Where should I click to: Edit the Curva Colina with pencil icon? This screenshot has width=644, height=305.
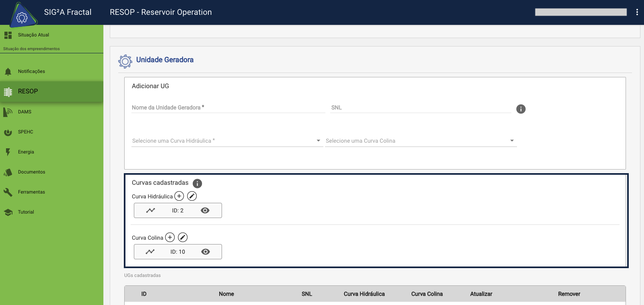tap(183, 237)
